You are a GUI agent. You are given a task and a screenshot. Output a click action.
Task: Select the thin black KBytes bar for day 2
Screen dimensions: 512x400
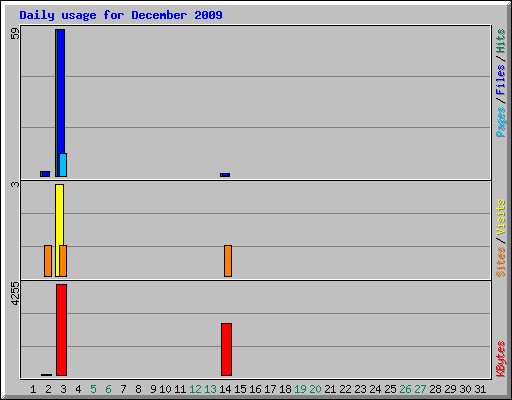tap(47, 375)
